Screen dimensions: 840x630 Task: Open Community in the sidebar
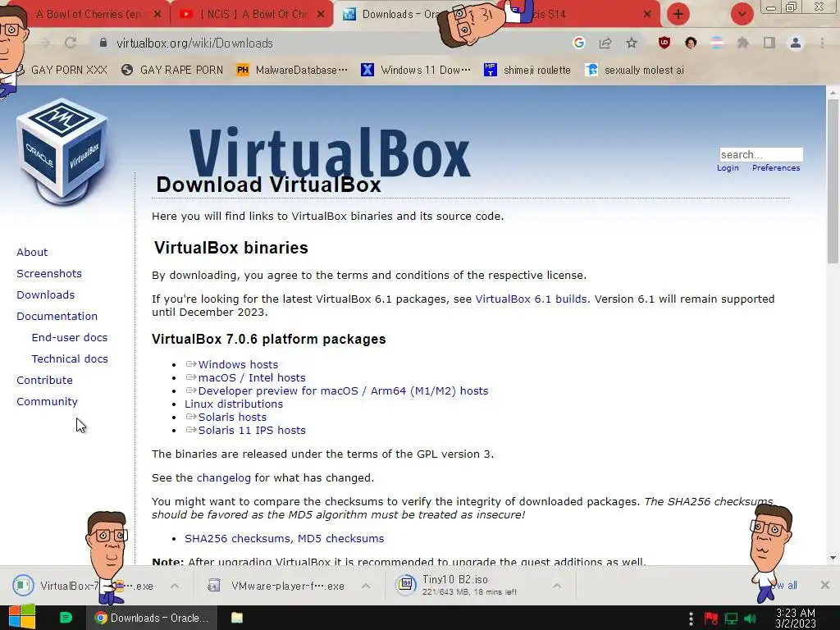pyautogui.click(x=47, y=401)
